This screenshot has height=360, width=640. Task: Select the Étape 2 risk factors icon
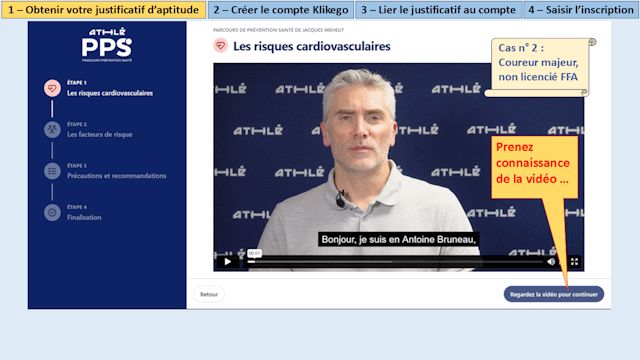(x=52, y=130)
